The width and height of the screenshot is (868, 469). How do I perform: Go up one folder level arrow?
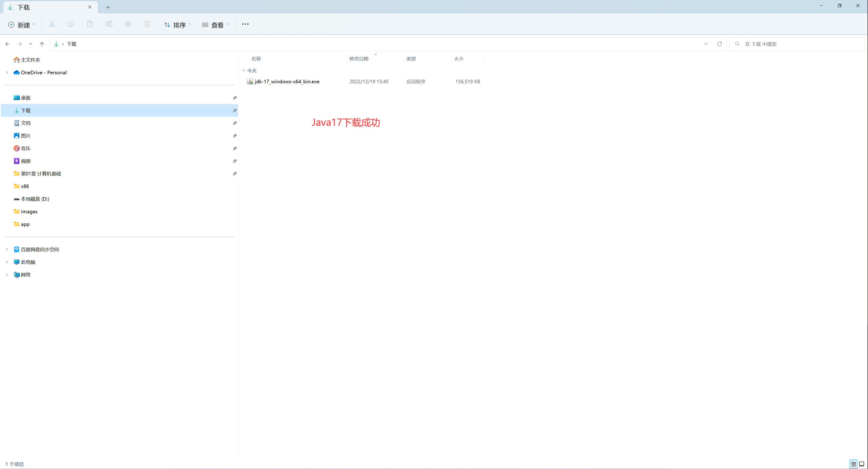pyautogui.click(x=42, y=44)
